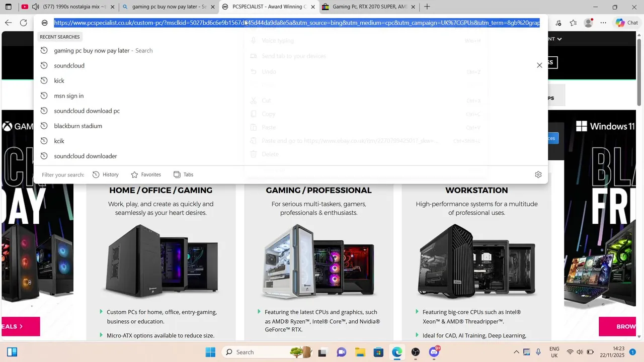Click history icon beside blackburn stadium
The image size is (644, 362).
pos(44,126)
